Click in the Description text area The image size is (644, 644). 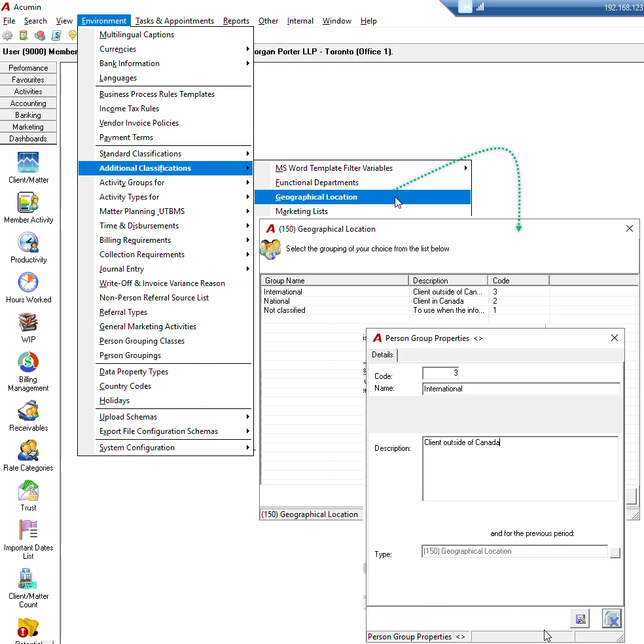[520, 468]
